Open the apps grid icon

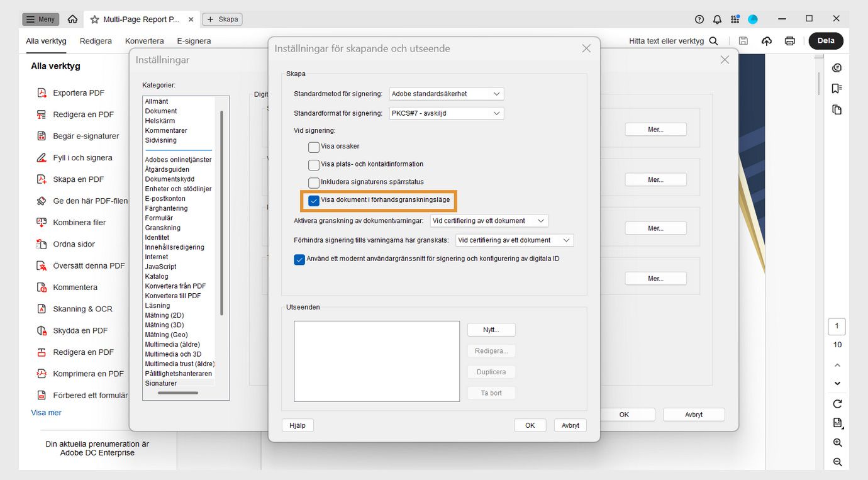point(735,20)
